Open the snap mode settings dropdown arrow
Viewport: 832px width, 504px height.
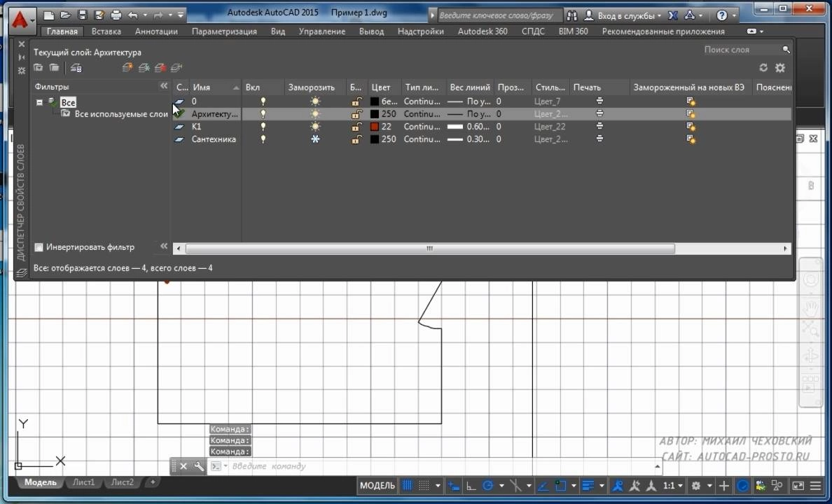pos(438,485)
